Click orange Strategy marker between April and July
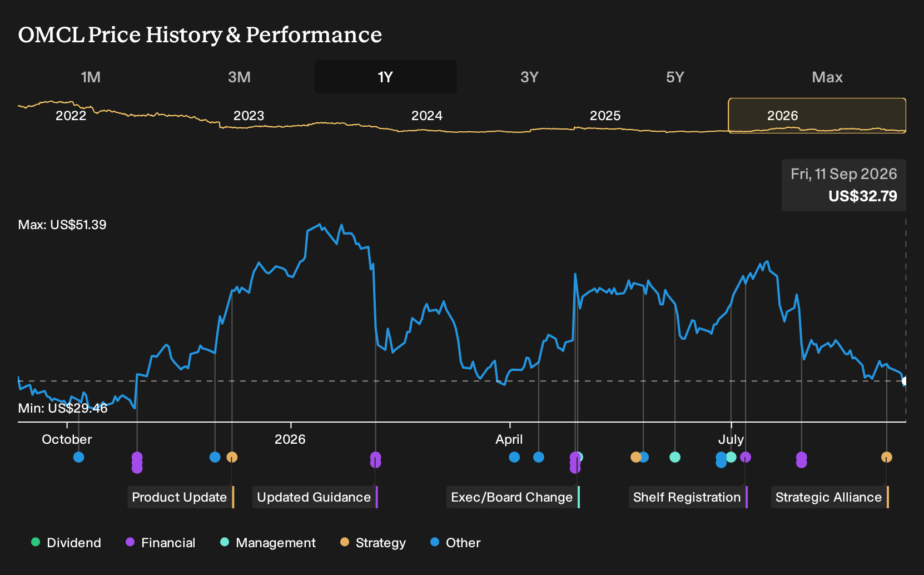Viewport: 924px width, 575px height. click(635, 457)
